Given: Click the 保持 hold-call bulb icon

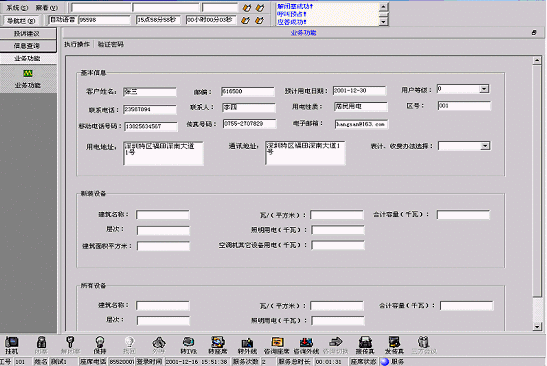Looking at the screenshot, I should pos(100,342).
